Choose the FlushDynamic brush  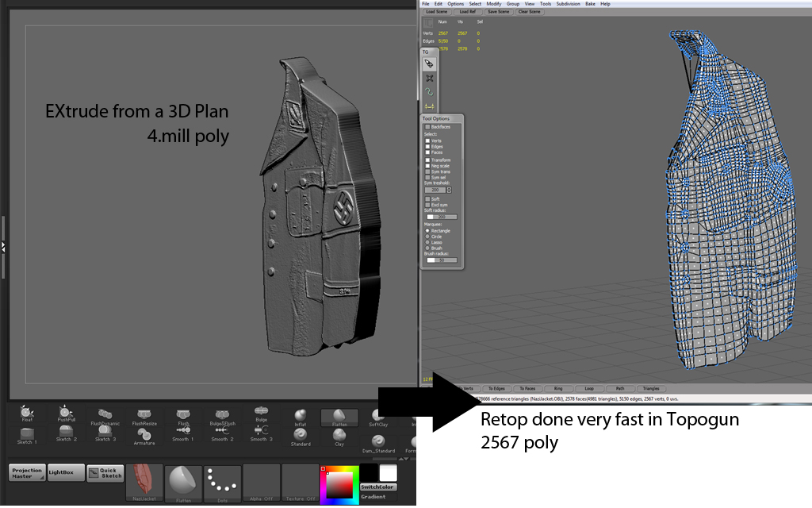105,416
